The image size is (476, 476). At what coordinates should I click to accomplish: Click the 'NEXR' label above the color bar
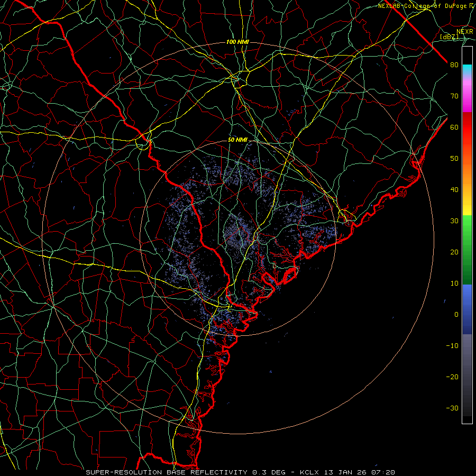point(465,32)
